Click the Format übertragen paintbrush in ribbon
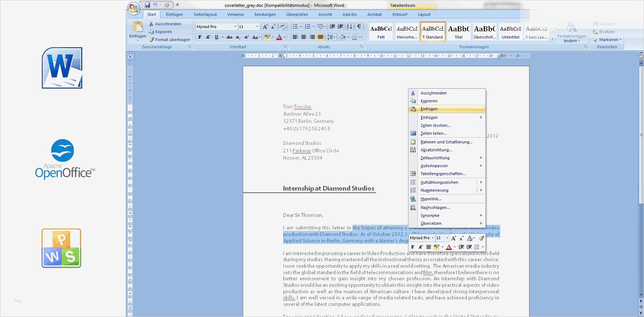The height and width of the screenshot is (317, 644). tap(169, 40)
